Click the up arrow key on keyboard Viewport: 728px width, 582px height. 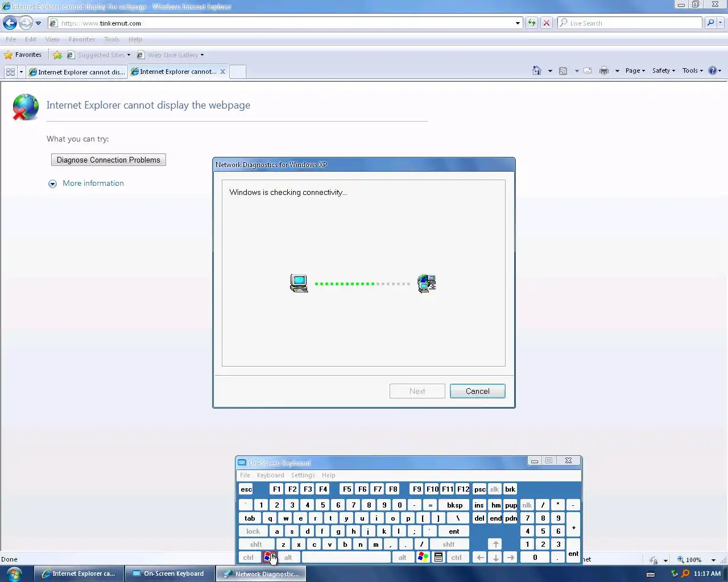(x=495, y=544)
